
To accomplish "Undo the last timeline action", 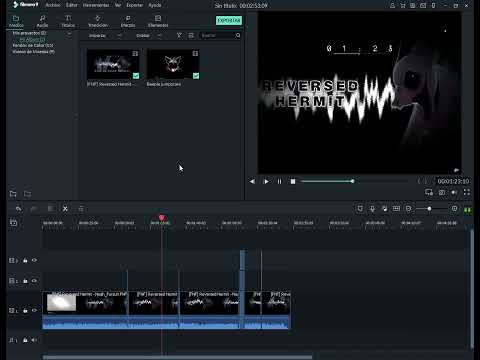I will [x=19, y=209].
